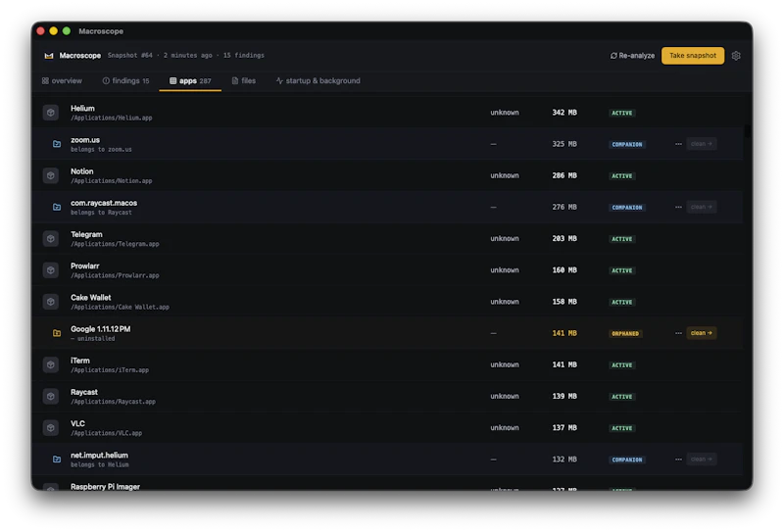Select the Prowlarr row name
Viewport: 784px width, 532px height.
tap(85, 266)
